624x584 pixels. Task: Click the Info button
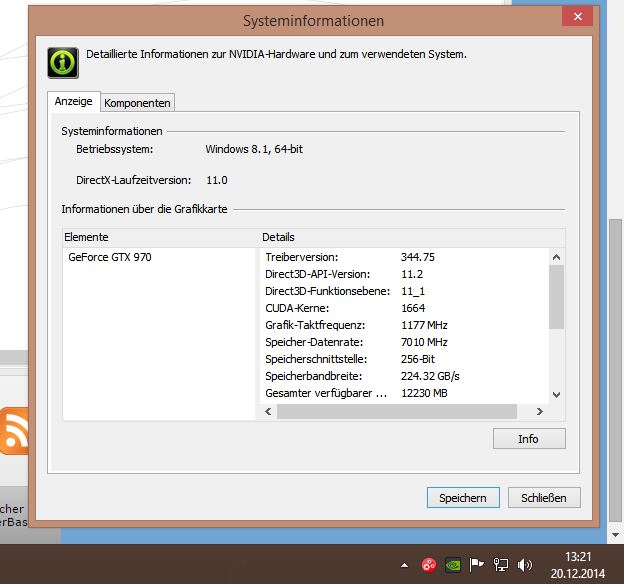(529, 439)
